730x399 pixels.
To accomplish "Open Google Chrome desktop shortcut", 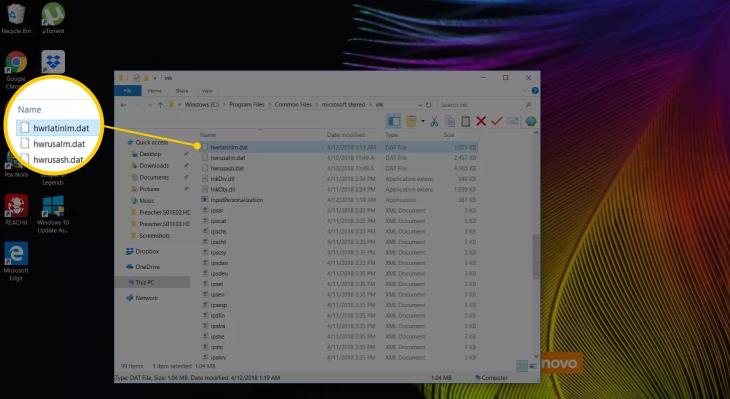I will pos(16,70).
